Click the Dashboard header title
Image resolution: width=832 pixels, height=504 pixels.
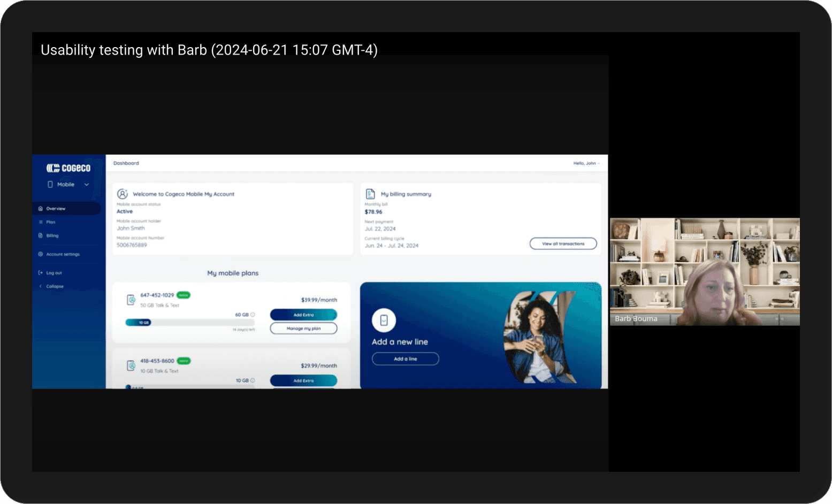point(126,163)
